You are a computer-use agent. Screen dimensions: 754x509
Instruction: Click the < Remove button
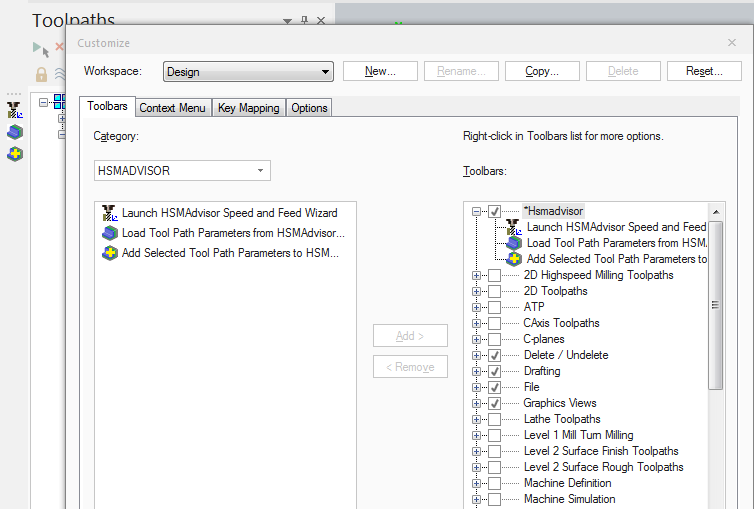pos(410,367)
